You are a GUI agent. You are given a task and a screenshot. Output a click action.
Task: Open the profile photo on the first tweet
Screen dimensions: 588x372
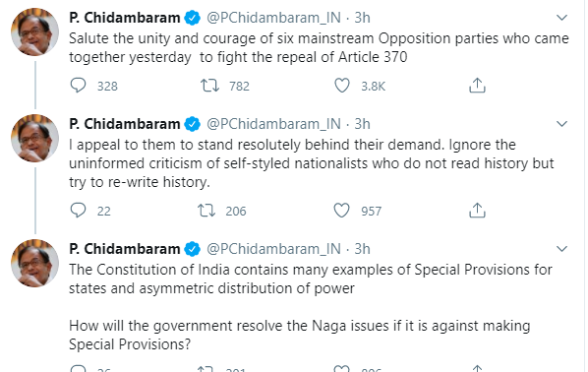coord(34,31)
